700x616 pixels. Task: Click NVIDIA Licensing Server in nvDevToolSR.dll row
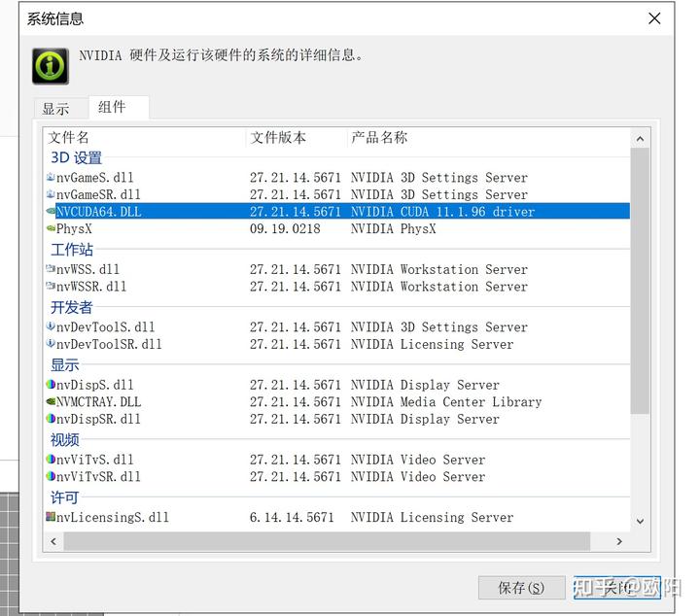(x=432, y=344)
